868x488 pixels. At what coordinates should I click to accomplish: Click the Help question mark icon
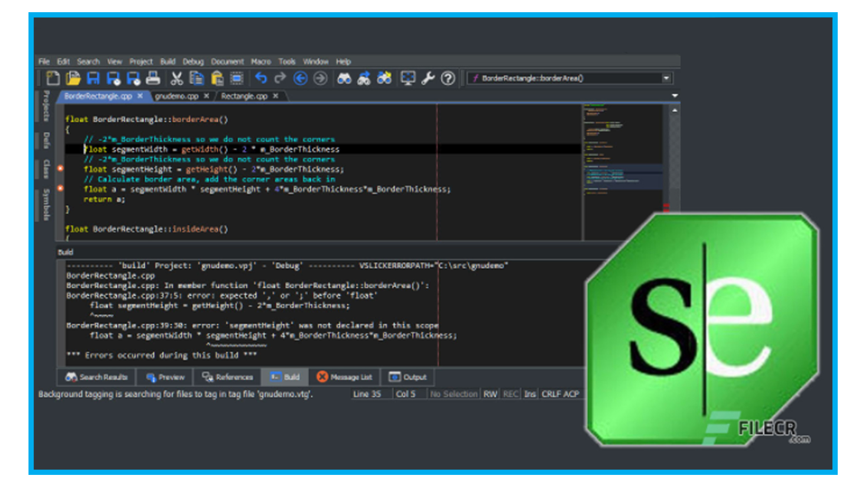click(448, 79)
